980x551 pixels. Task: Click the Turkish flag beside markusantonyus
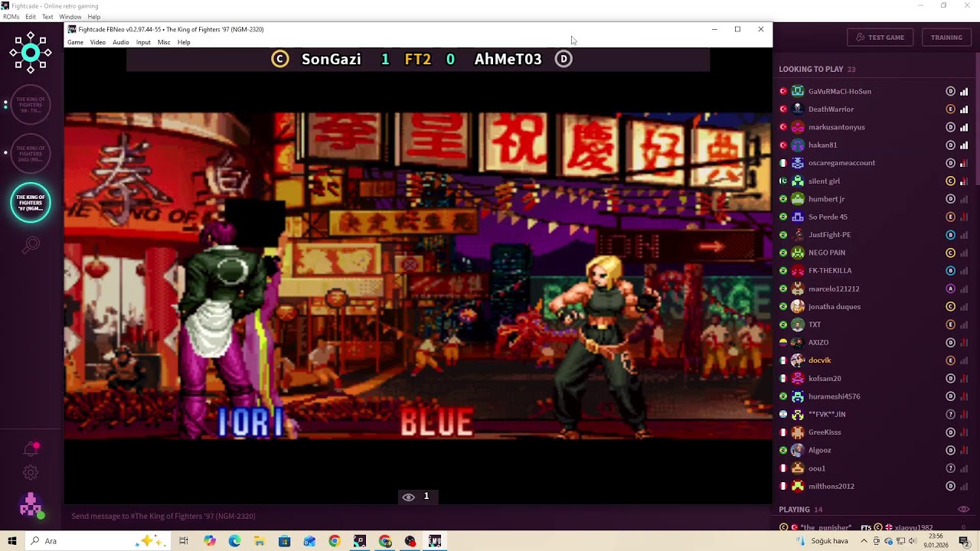pyautogui.click(x=783, y=127)
